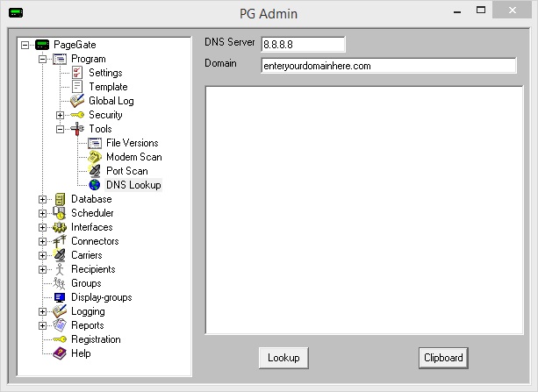Expand the Database tree node

[42, 199]
